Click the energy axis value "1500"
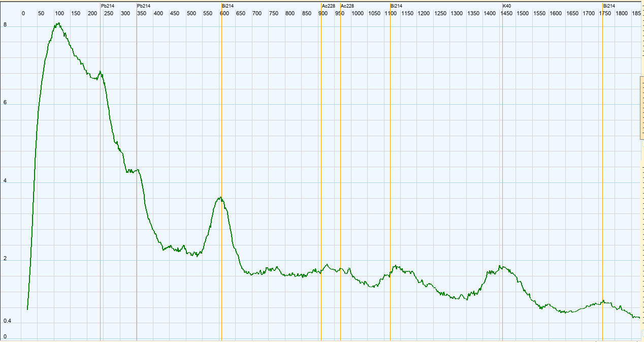Screen dimensions: 644x342 (523, 14)
